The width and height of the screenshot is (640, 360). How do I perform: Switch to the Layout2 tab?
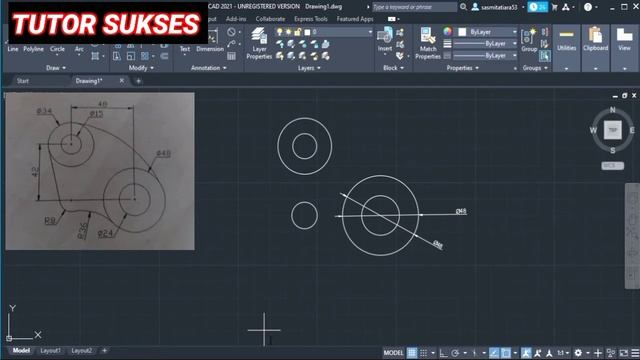[82, 351]
